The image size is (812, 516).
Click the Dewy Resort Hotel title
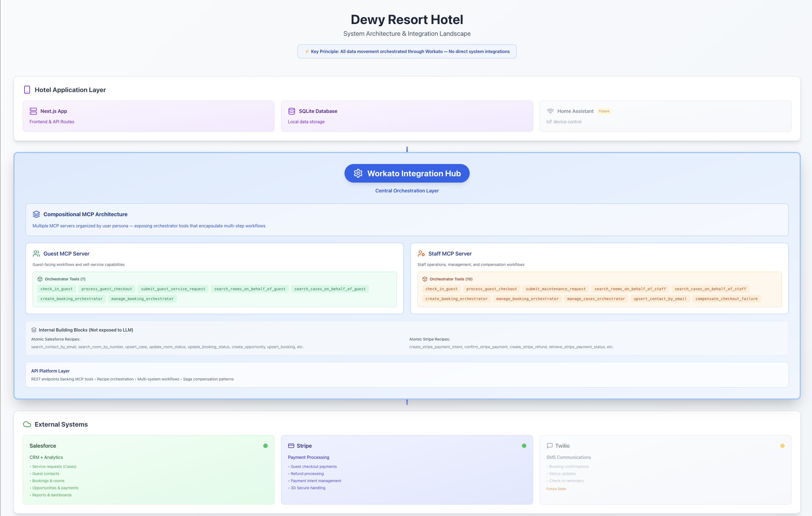coord(407,20)
